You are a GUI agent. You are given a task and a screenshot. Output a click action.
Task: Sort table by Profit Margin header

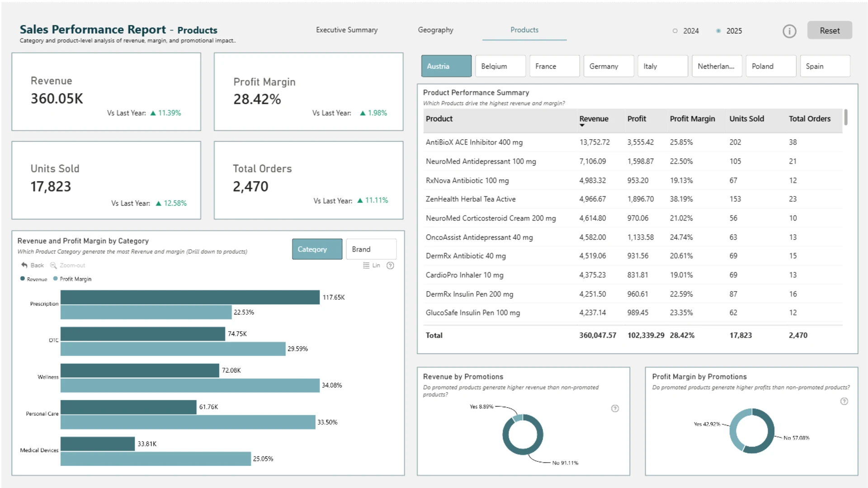point(692,119)
